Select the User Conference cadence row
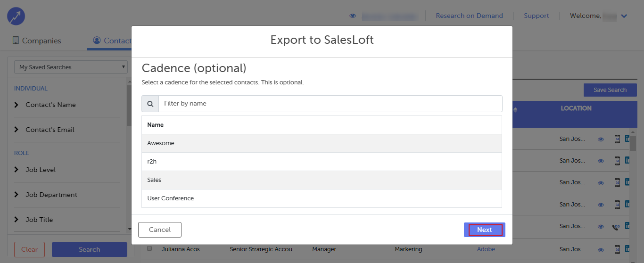 point(322,198)
